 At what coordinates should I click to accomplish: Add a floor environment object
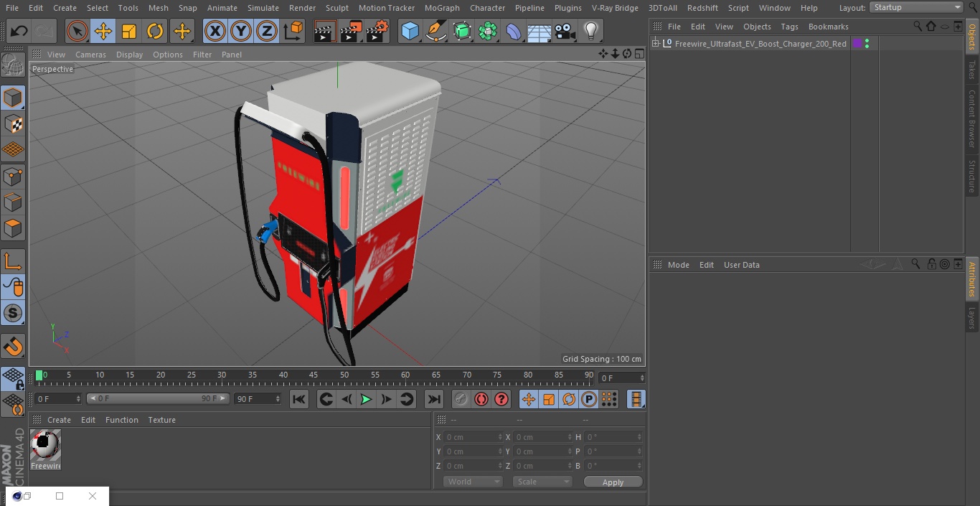[x=540, y=31]
